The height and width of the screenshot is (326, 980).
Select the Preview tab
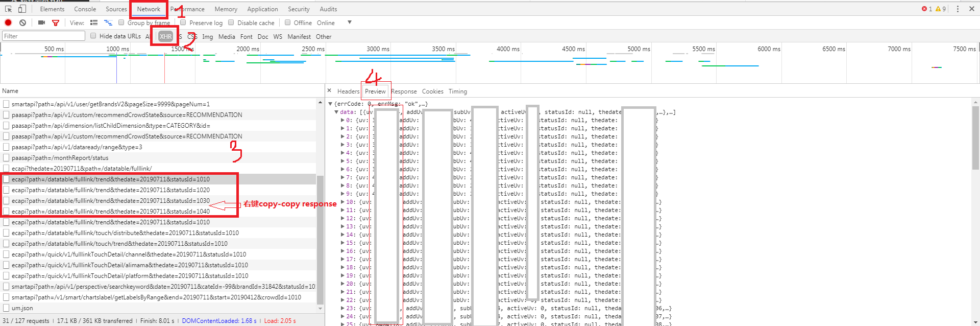coord(375,91)
